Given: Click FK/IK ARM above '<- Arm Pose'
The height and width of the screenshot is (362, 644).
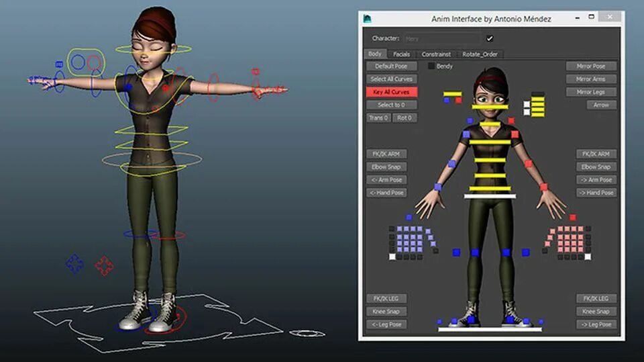Looking at the screenshot, I should [386, 154].
